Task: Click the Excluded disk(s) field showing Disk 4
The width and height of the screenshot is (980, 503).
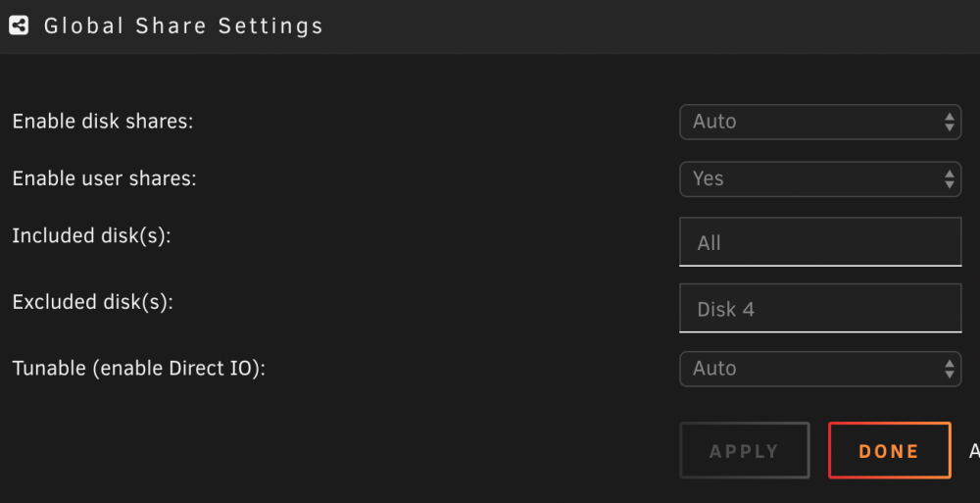Action: point(820,309)
